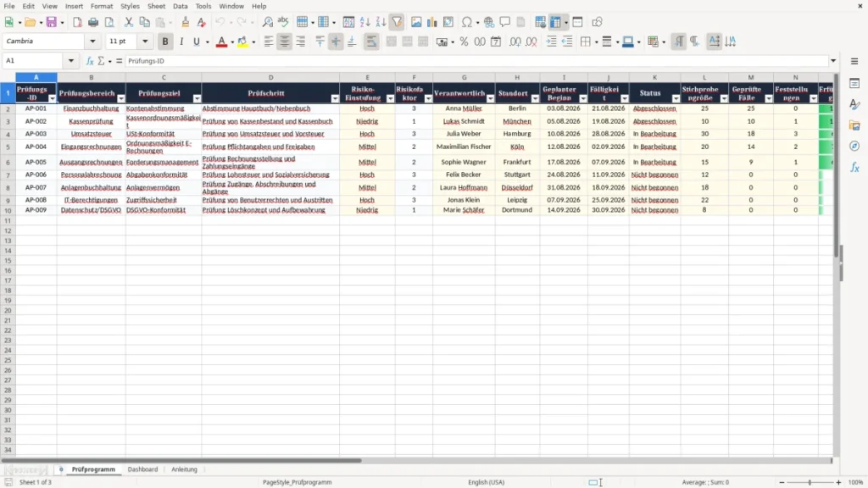The width and height of the screenshot is (868, 488).
Task: Click the Sum sigma icon
Action: 102,61
